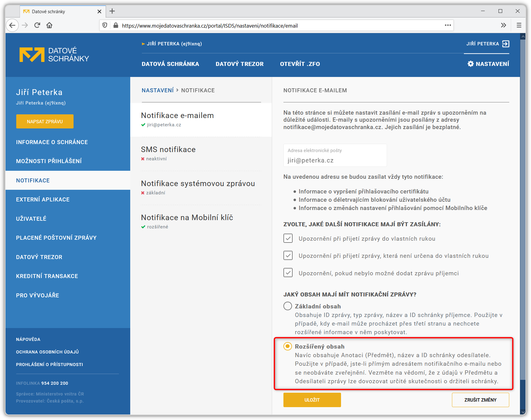Click the browser address bar URL
The height and width of the screenshot is (420, 531).
210,26
